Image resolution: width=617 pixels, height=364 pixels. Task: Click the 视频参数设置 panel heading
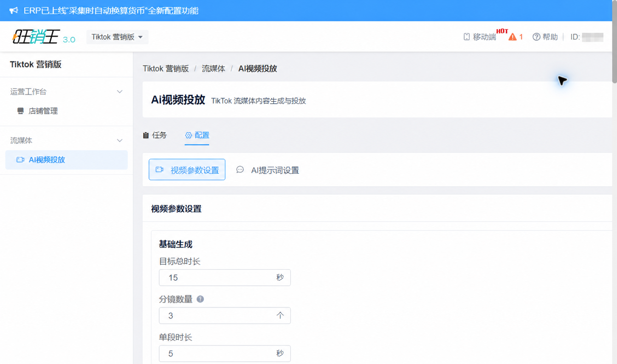click(x=176, y=209)
